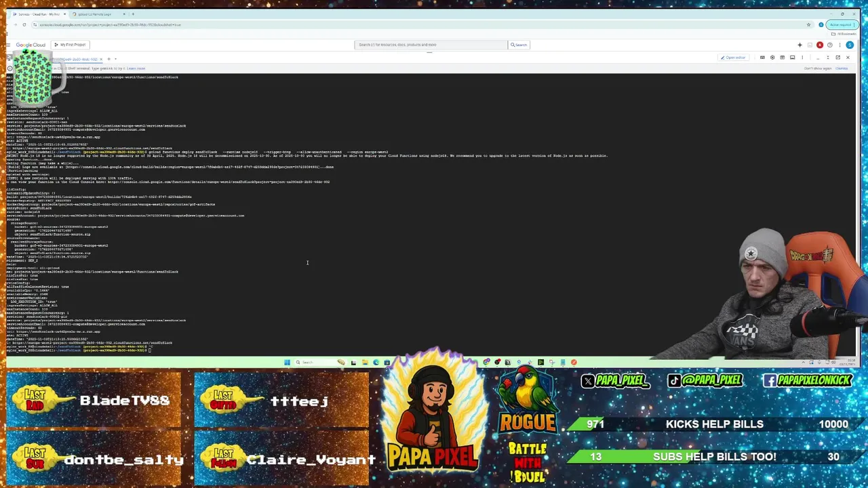Close the Cloud Shell panel

848,58
